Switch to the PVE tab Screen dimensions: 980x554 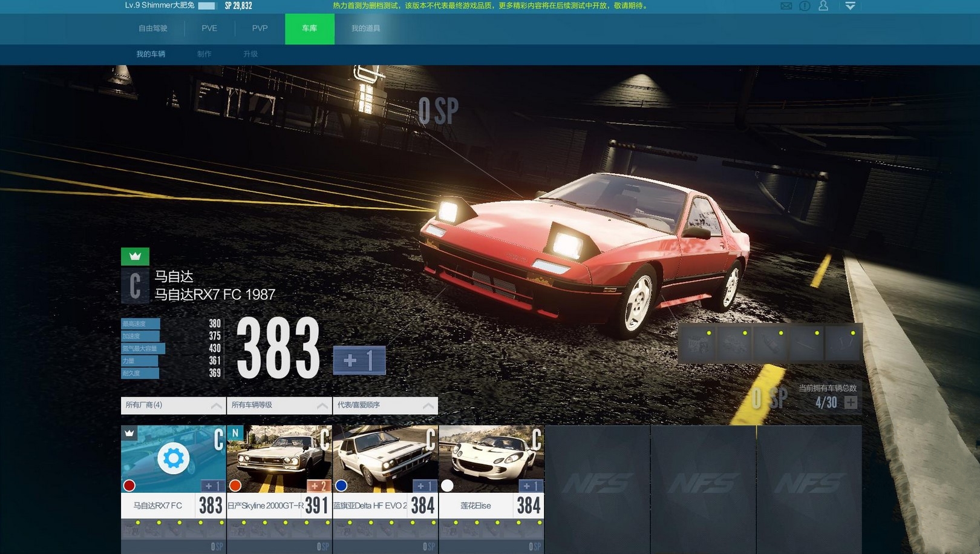209,28
